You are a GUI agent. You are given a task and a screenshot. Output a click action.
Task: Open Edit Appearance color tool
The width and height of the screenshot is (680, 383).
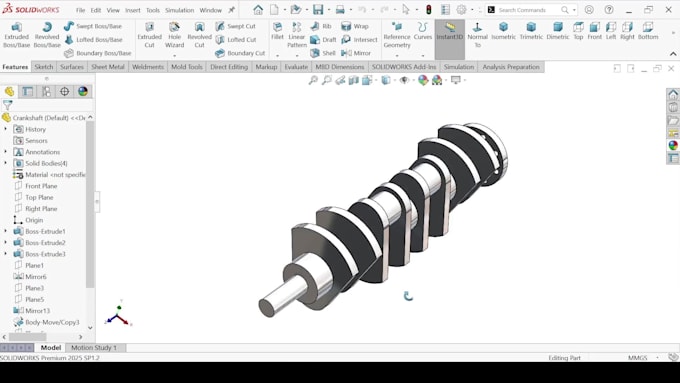click(x=423, y=80)
